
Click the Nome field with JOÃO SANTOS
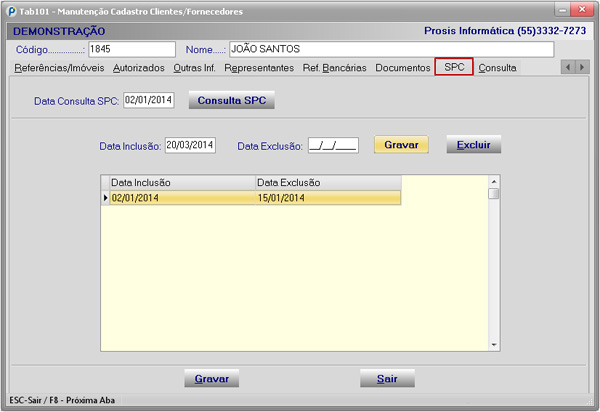[391, 49]
